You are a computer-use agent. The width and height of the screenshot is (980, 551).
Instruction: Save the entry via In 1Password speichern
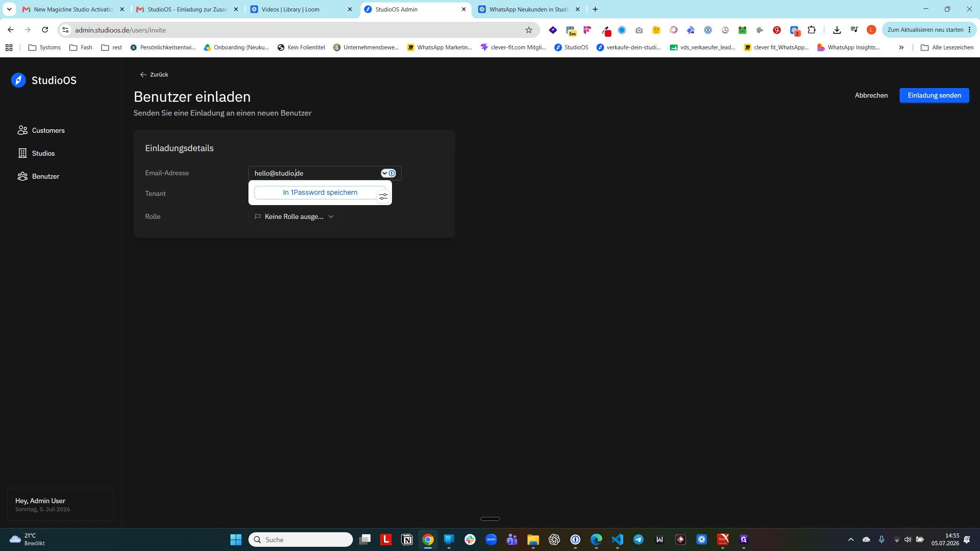point(320,192)
